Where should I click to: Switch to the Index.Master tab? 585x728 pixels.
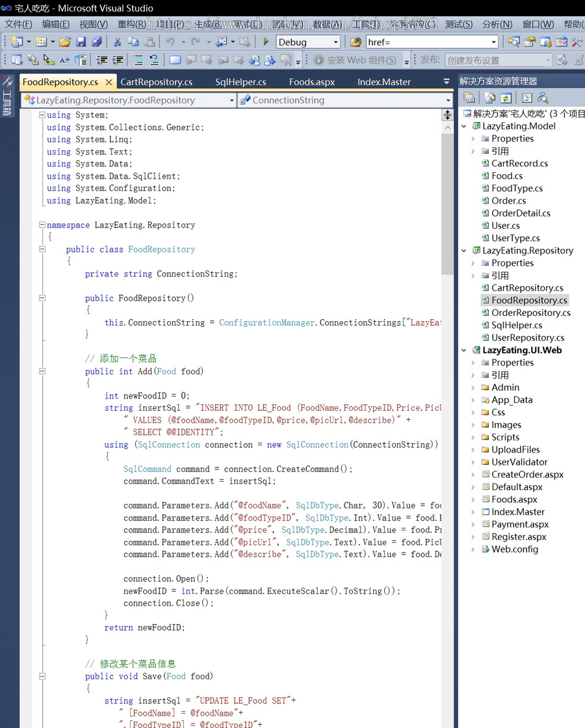click(x=384, y=82)
